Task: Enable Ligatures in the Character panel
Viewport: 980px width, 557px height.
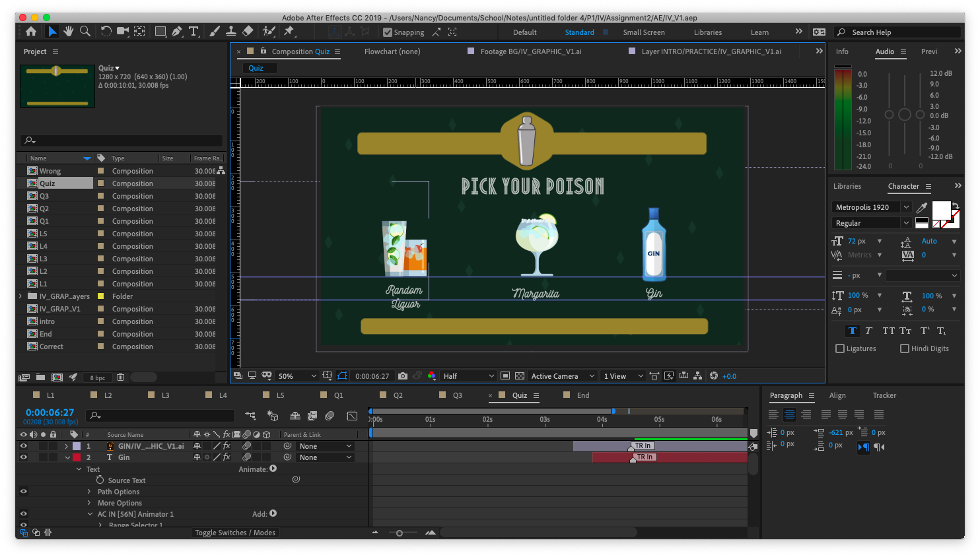Action: coord(839,348)
